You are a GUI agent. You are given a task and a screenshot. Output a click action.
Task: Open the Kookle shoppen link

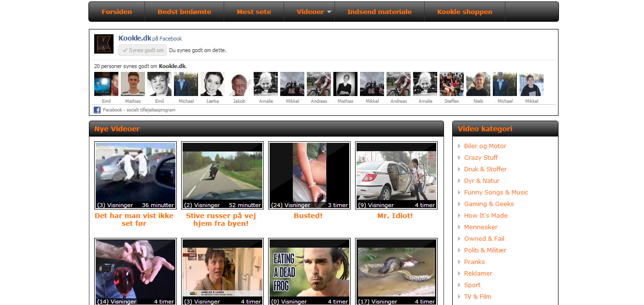tap(464, 12)
